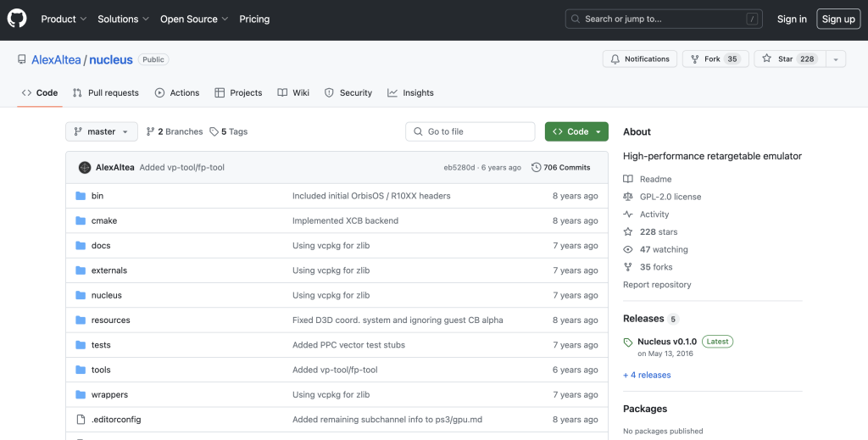This screenshot has height=440, width=868.
Task: Show + 4 releases link
Action: 647,376
